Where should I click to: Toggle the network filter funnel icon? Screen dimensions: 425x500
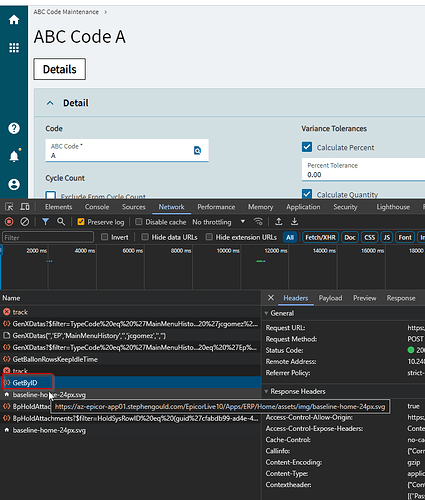[45, 222]
